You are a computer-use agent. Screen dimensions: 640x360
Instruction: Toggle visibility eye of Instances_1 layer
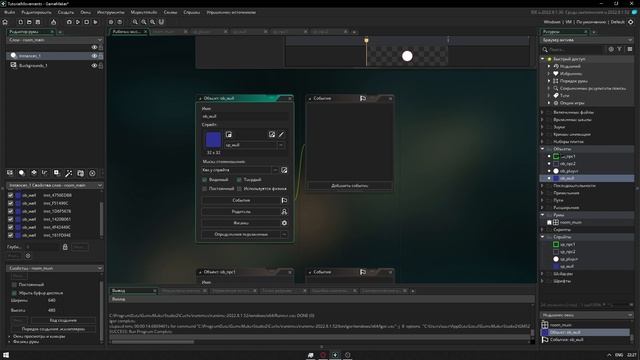[x=94, y=56]
